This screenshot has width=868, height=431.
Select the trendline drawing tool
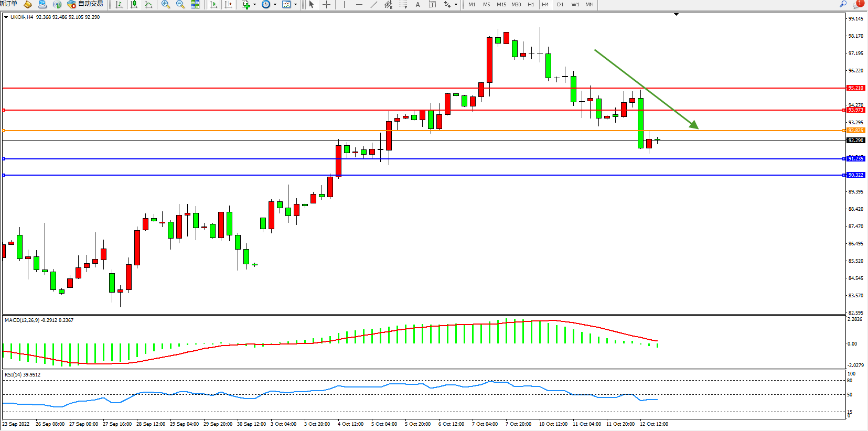pyautogui.click(x=373, y=5)
